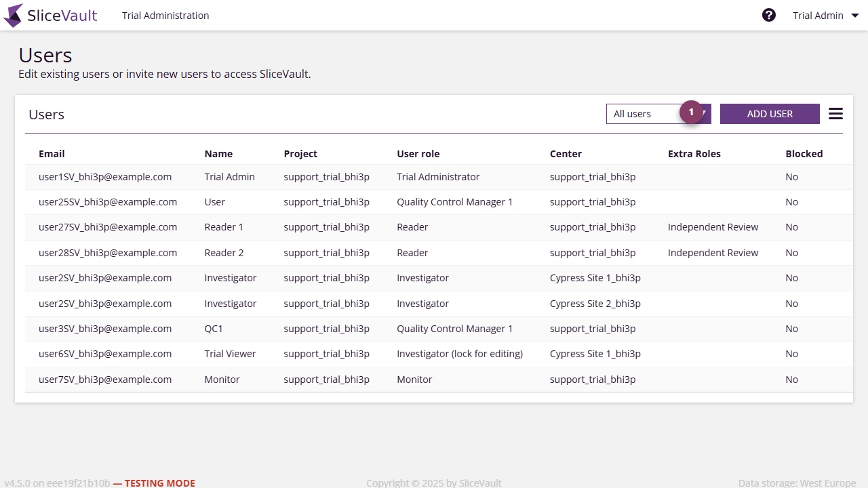Sort by the Name column header
The width and height of the screenshot is (868, 488).
[218, 154]
